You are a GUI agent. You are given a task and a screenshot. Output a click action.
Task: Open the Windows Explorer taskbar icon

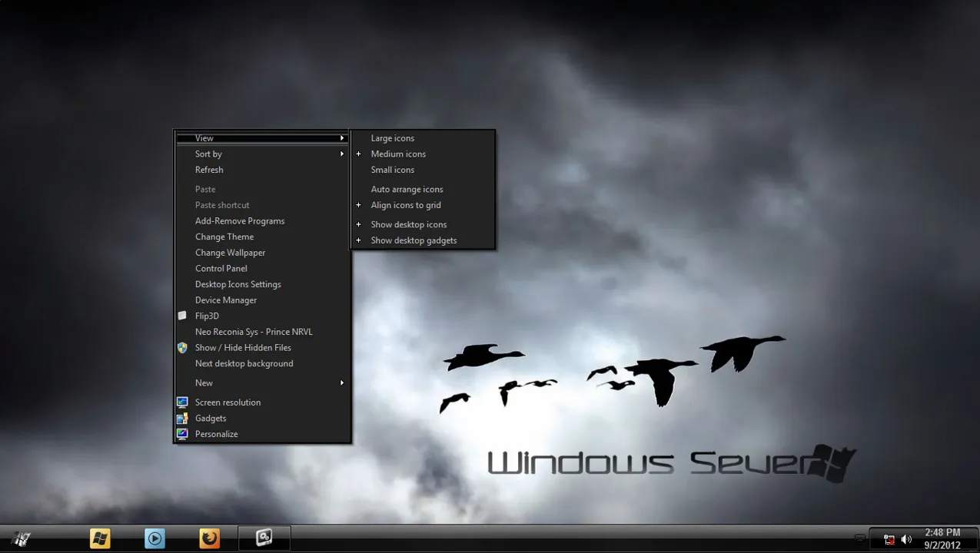(x=100, y=538)
